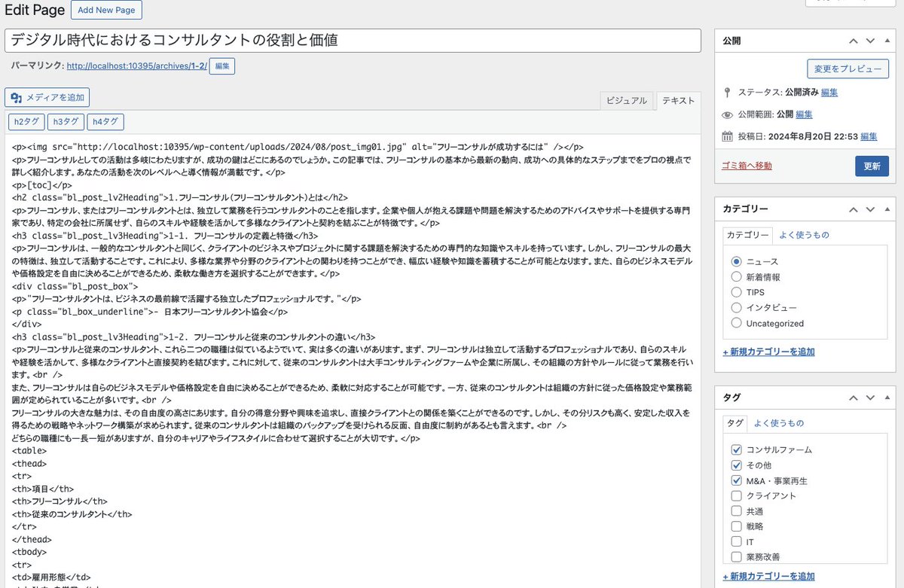904x588 pixels.
Task: Edit the post title field
Action: tap(353, 41)
